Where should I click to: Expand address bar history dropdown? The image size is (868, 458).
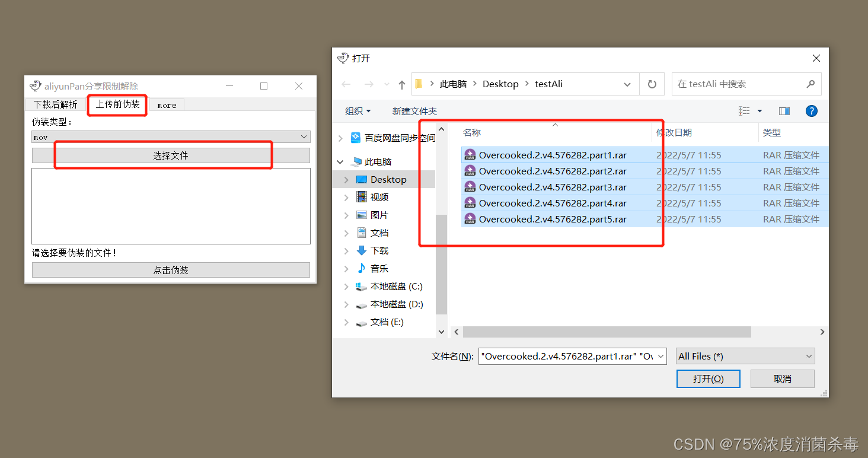[x=627, y=84]
